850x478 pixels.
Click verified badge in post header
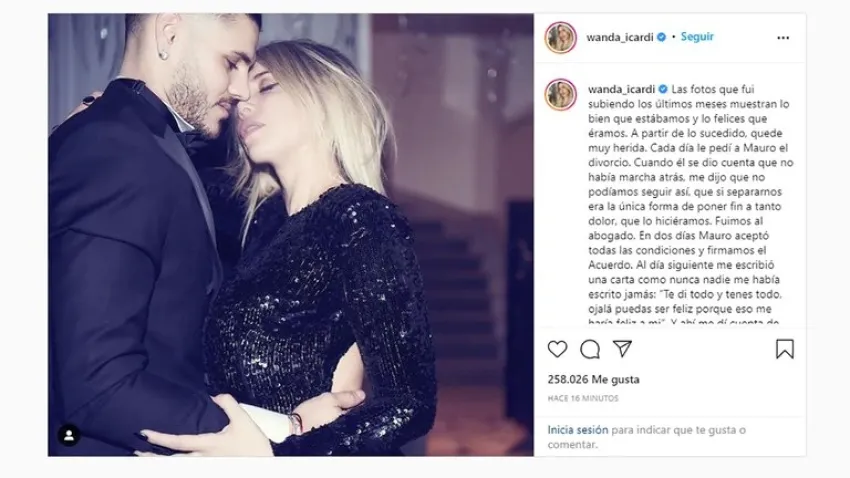tap(661, 37)
